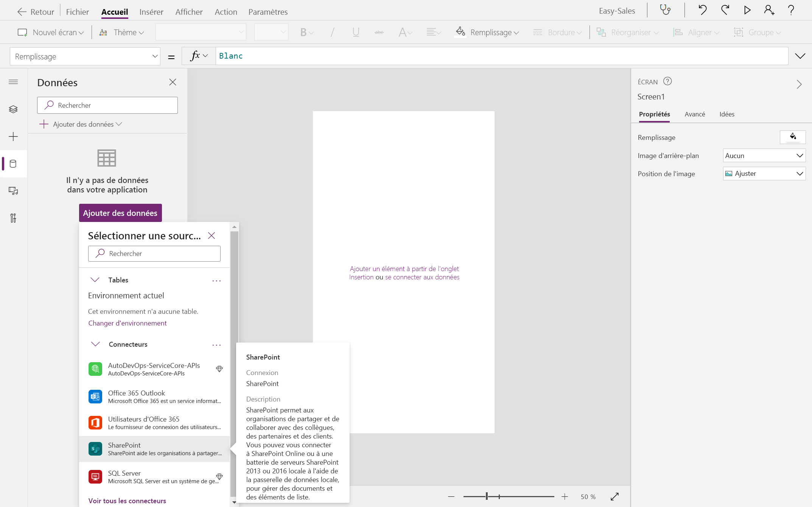The width and height of the screenshot is (812, 507).
Task: Switch to the Avancé properties tab
Action: tap(695, 114)
